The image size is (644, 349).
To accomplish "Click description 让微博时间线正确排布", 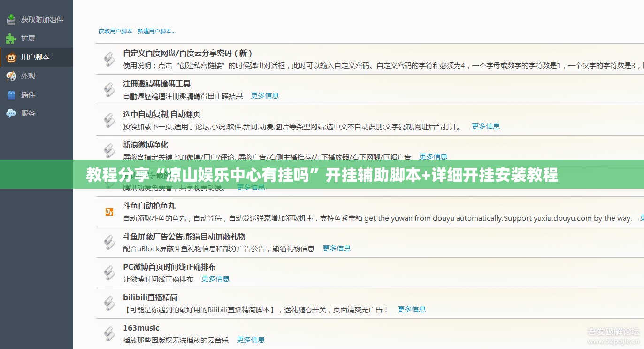I will click(x=158, y=279).
